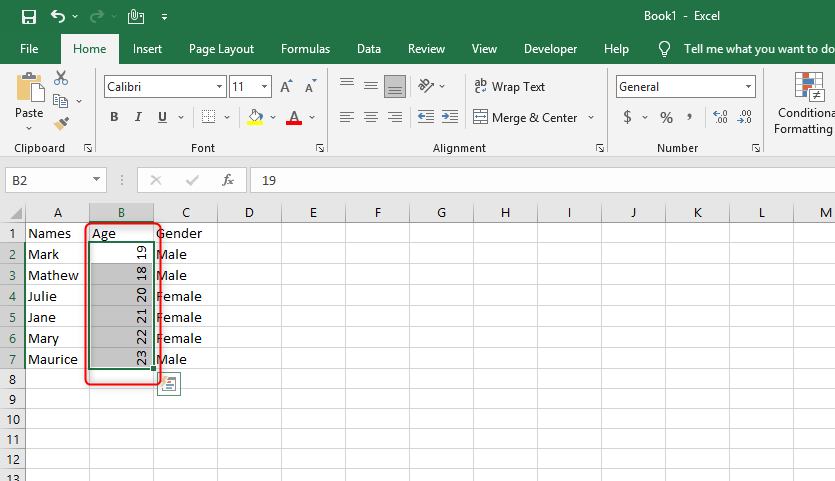Click the Cut scissors icon

click(61, 78)
